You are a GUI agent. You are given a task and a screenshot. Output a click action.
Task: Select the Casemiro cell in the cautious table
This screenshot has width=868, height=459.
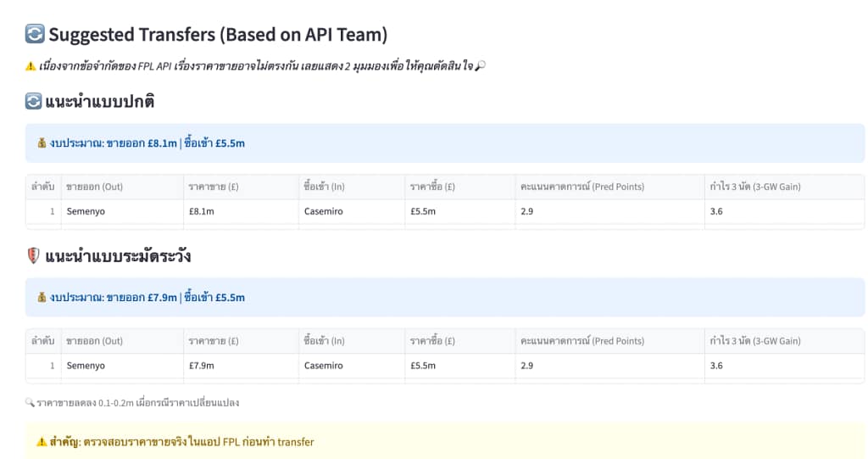[323, 366]
